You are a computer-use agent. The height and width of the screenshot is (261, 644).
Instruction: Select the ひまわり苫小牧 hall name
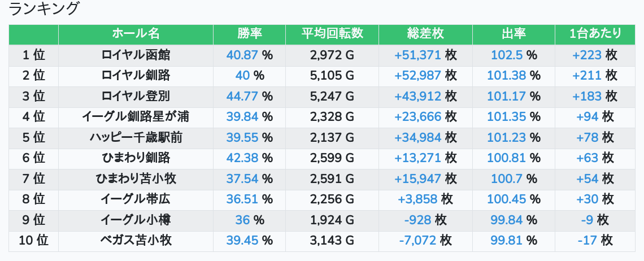(x=136, y=179)
